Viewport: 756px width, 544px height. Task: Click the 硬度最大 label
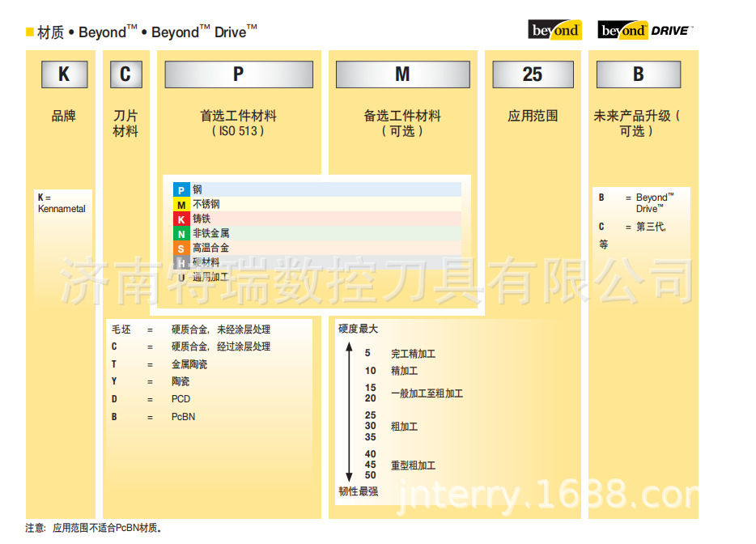tap(359, 329)
